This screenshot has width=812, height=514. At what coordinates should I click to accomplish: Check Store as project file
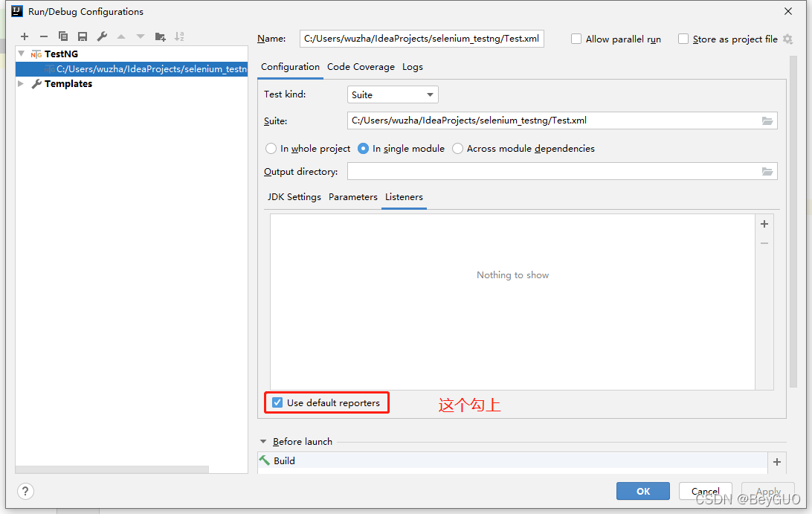(683, 39)
